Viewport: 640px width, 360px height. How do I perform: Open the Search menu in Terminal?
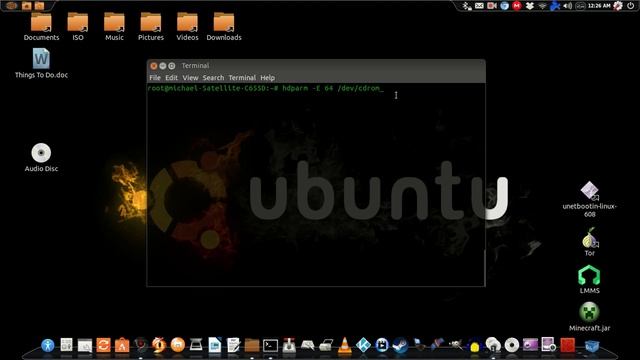coord(213,78)
